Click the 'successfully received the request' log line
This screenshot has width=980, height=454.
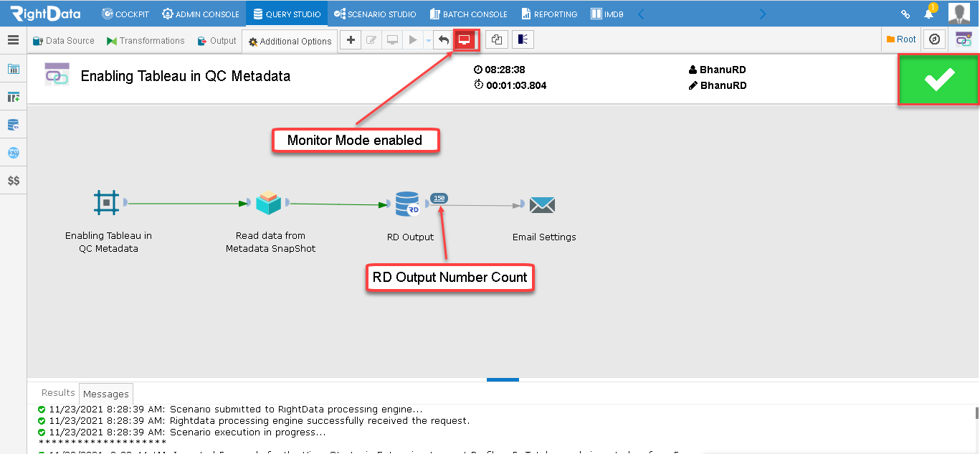254,421
